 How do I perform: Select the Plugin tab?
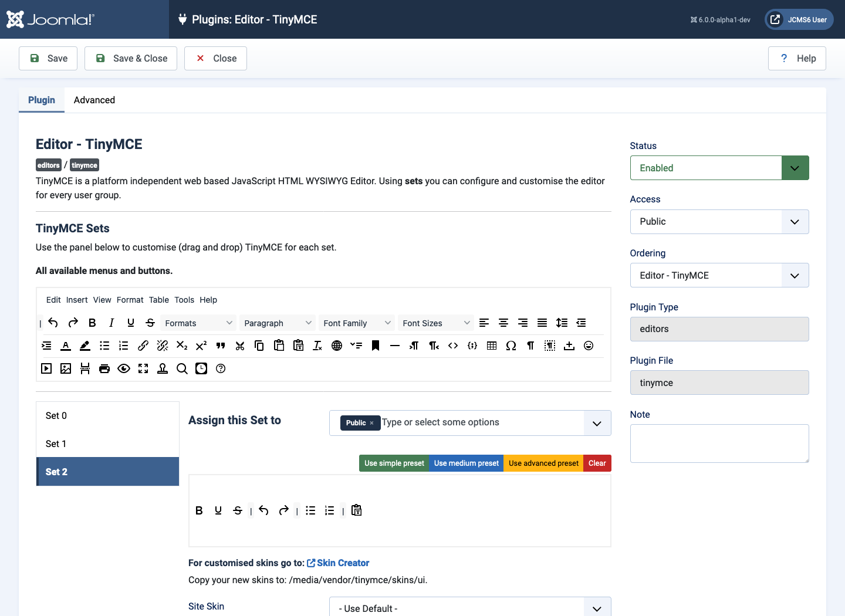(x=41, y=100)
